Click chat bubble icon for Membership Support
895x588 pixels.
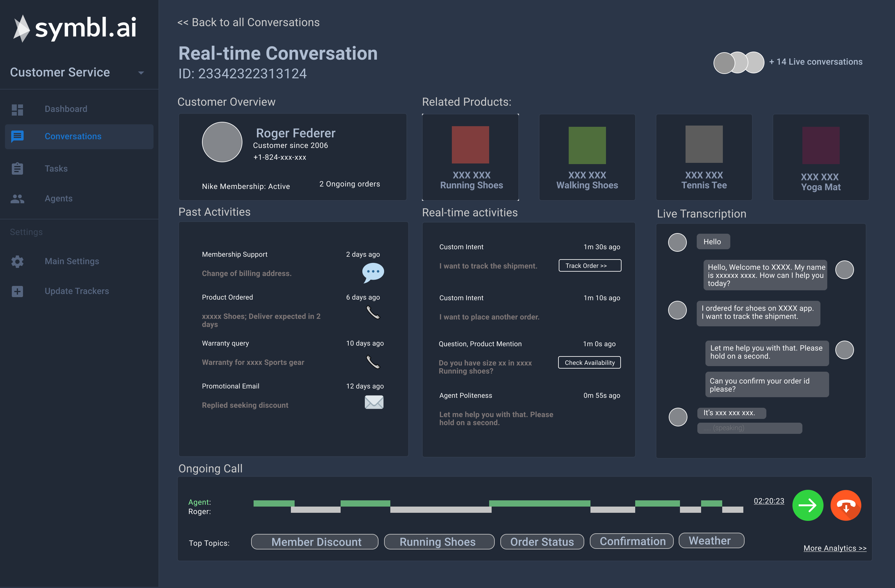373,272
